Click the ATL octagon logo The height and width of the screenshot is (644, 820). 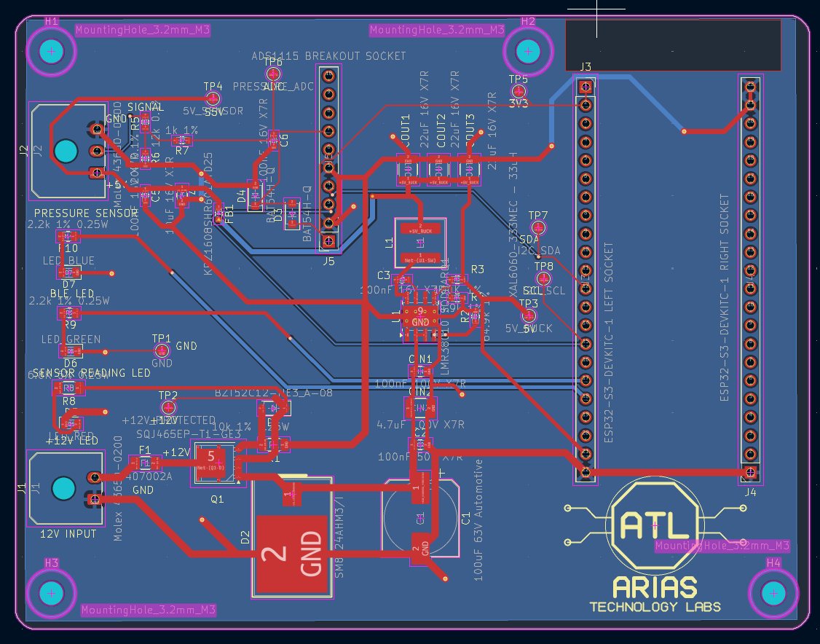click(654, 525)
